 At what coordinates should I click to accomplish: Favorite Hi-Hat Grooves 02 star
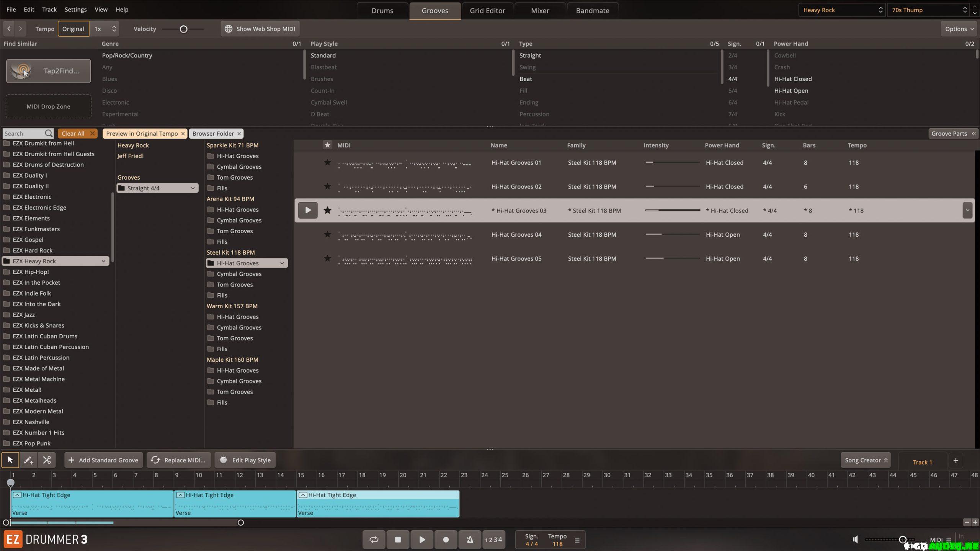327,186
